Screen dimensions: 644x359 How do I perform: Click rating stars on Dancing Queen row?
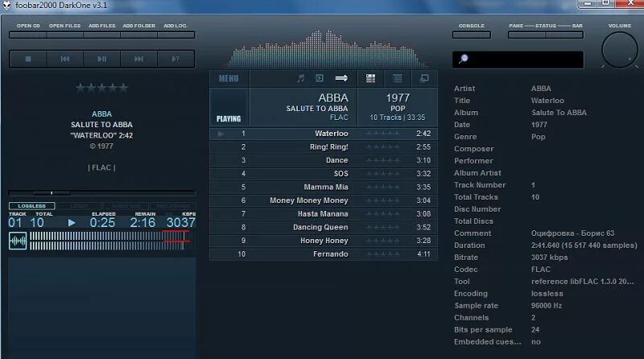382,227
